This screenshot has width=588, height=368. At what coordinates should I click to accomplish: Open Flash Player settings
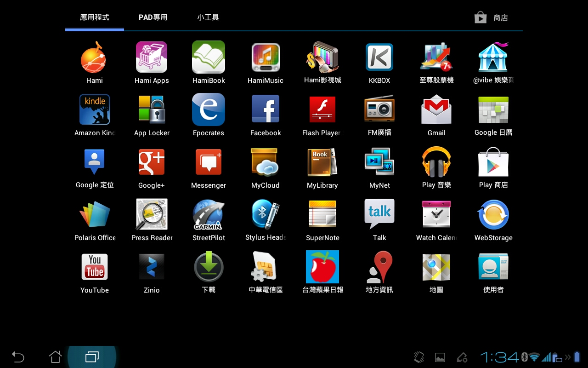(x=322, y=109)
